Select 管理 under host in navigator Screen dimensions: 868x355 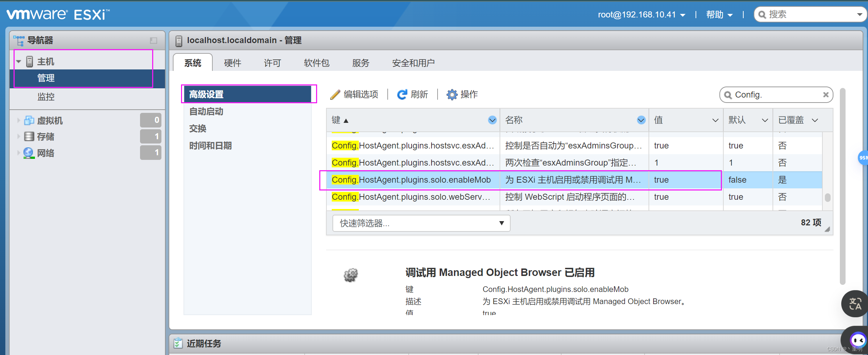87,78
